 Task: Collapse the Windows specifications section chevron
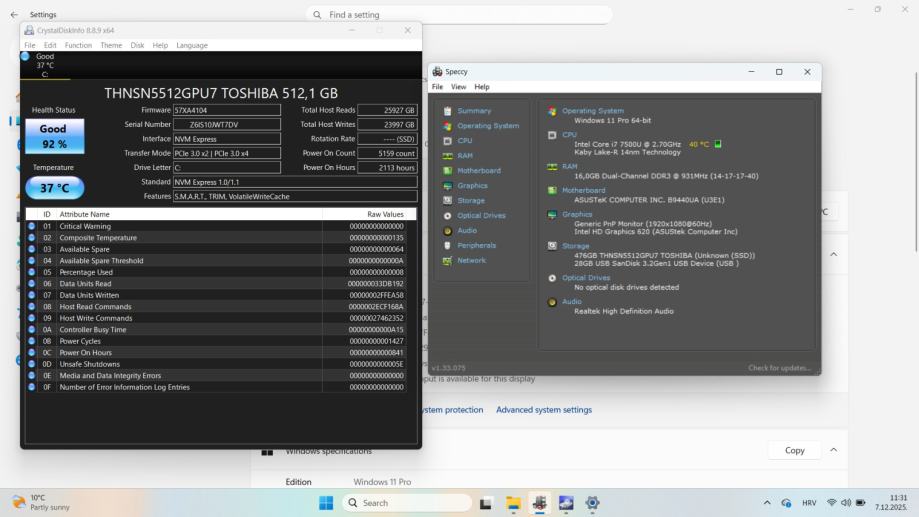tap(833, 450)
